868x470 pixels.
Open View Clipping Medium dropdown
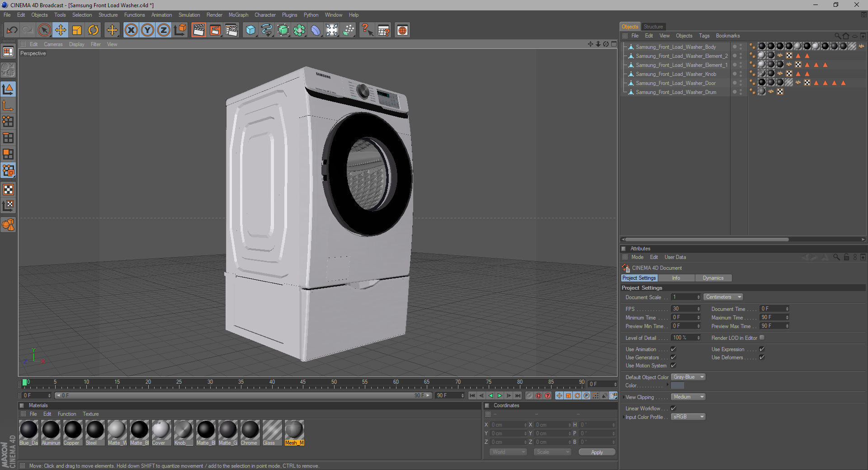[x=688, y=397]
